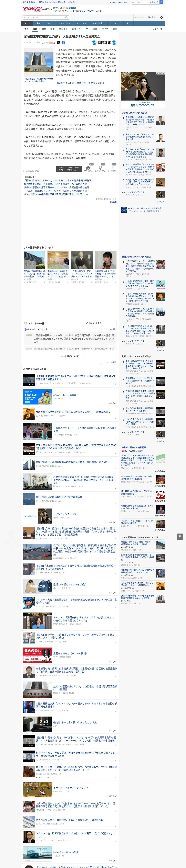Click the マイページ button
The height and width of the screenshot is (868, 186).
point(139,18)
